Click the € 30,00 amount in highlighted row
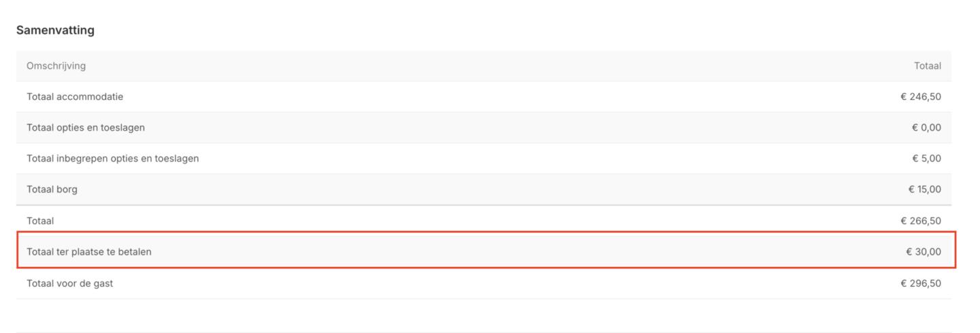The width and height of the screenshot is (980, 333). (924, 252)
